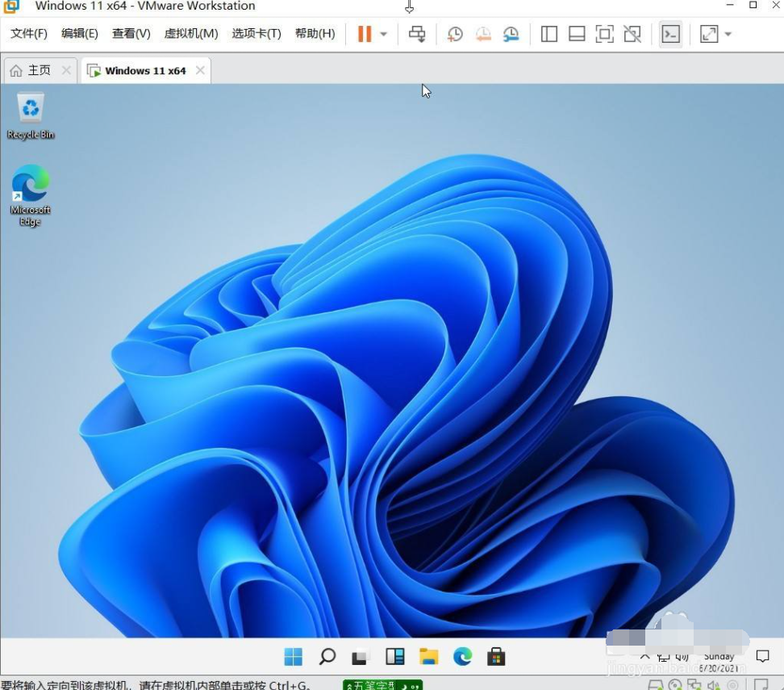Image resolution: width=784 pixels, height=690 pixels.
Task: Open the 虚拟机(M) menu
Action: point(191,34)
